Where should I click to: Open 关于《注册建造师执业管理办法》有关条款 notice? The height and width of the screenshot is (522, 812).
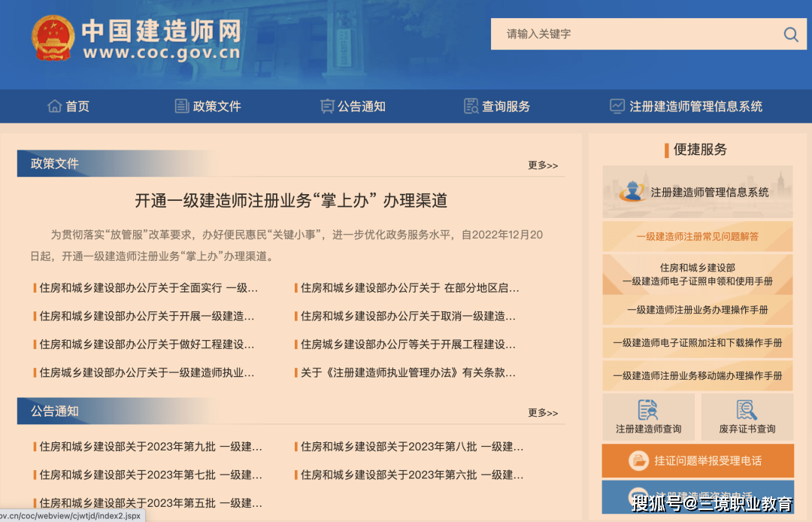tap(406, 372)
